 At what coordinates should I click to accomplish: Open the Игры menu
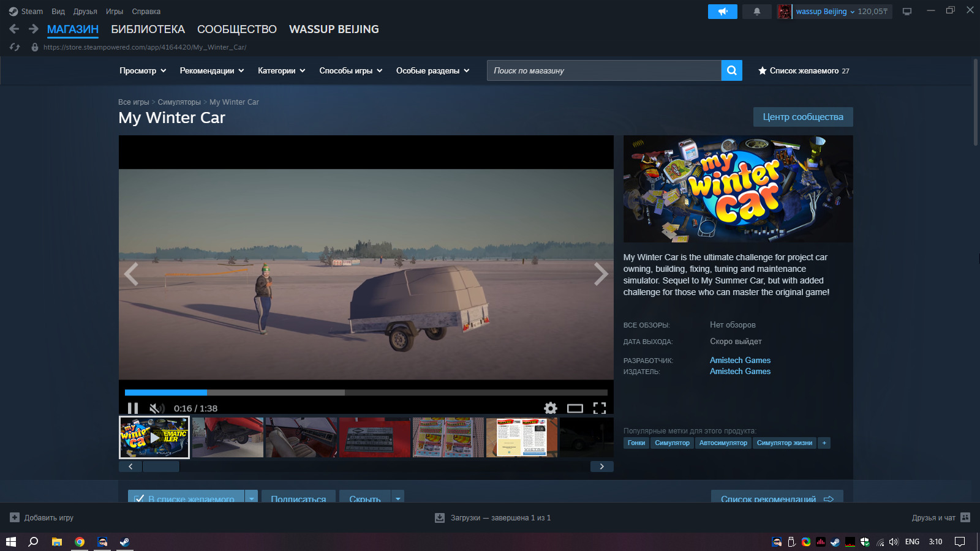click(115, 12)
